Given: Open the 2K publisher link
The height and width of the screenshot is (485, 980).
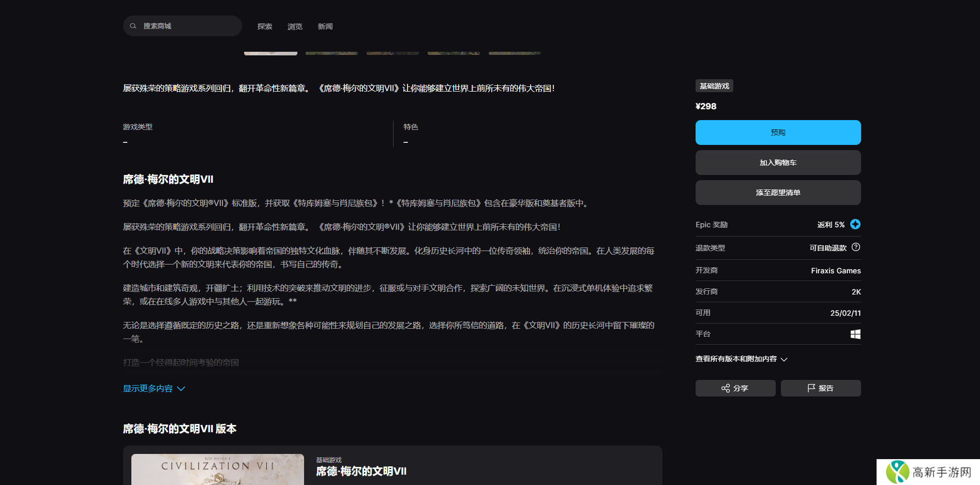Looking at the screenshot, I should coord(856,292).
